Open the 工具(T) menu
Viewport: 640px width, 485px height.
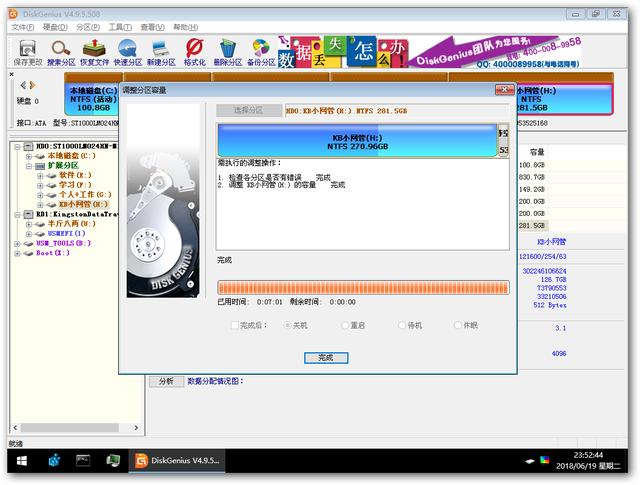click(x=120, y=27)
